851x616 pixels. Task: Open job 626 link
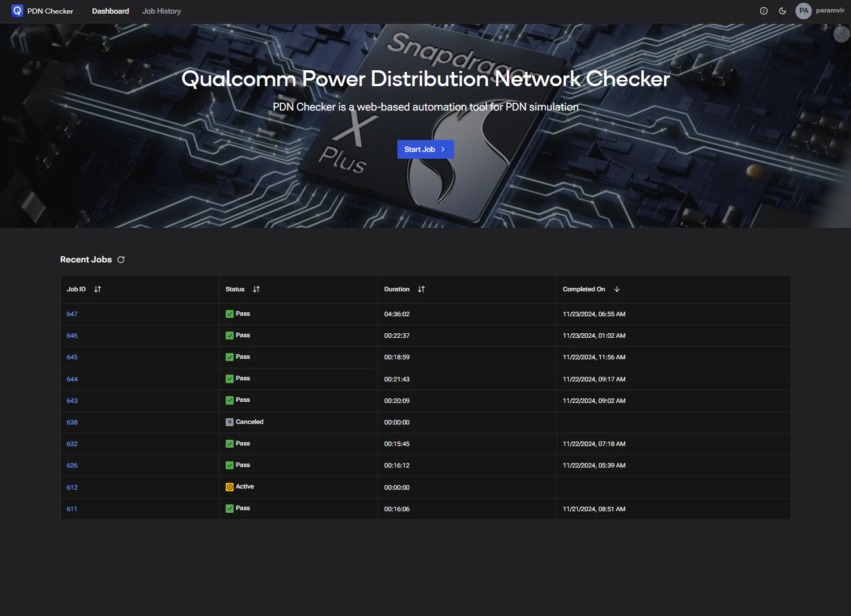click(72, 465)
